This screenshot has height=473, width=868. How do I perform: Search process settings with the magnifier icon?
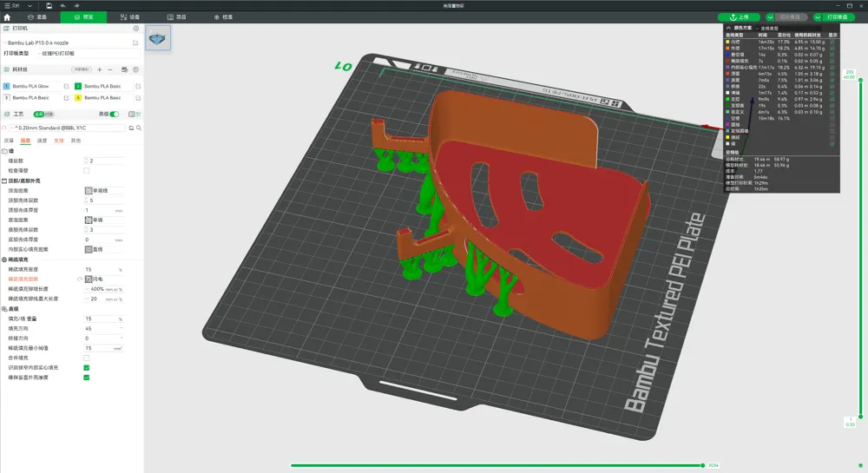pyautogui.click(x=139, y=128)
